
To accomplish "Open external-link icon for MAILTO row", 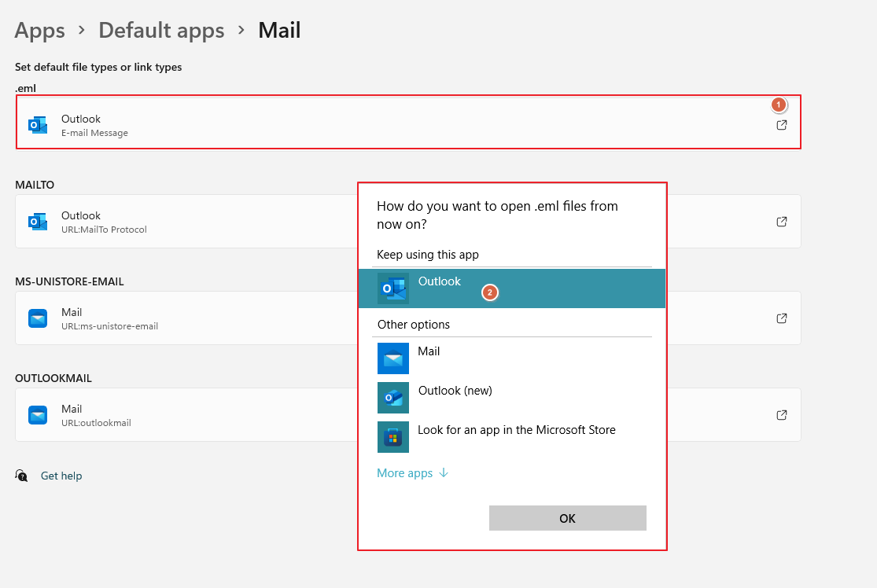I will (x=781, y=222).
